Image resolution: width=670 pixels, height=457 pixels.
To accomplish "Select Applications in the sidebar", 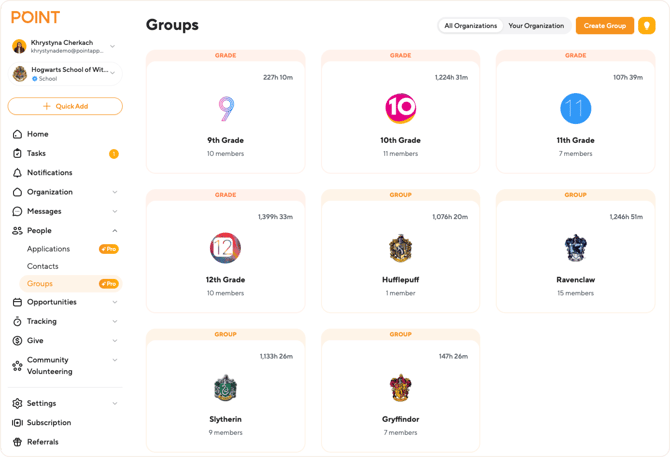I will point(48,249).
